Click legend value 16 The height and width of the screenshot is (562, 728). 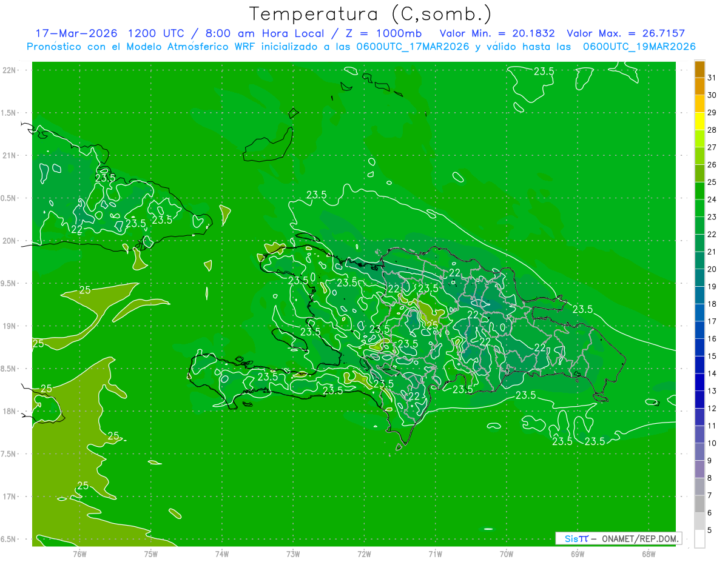point(712,339)
